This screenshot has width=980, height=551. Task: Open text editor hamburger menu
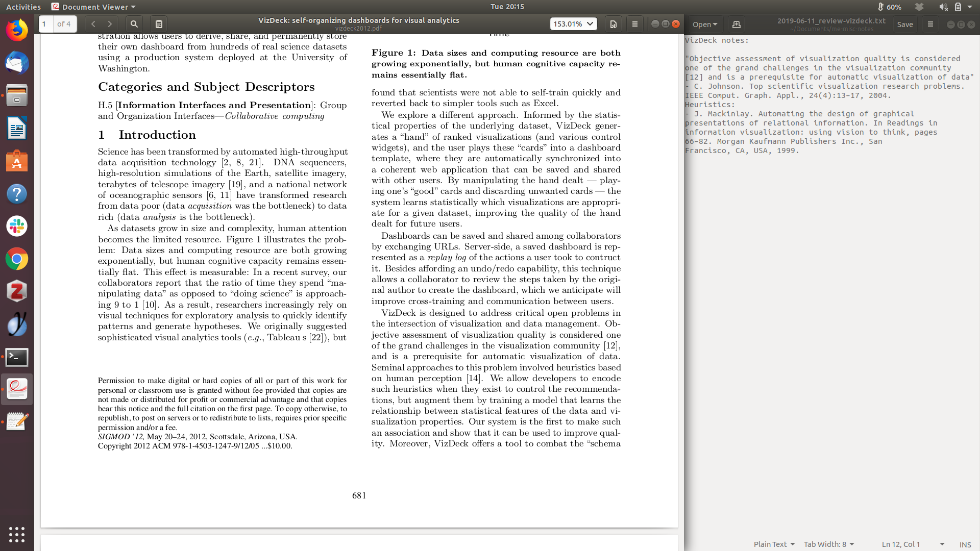point(930,24)
